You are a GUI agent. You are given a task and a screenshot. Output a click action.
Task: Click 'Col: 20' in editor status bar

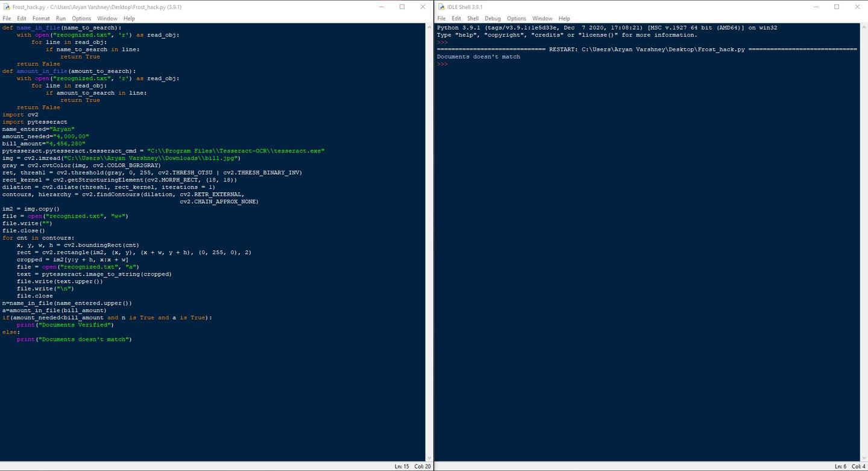coord(423,466)
